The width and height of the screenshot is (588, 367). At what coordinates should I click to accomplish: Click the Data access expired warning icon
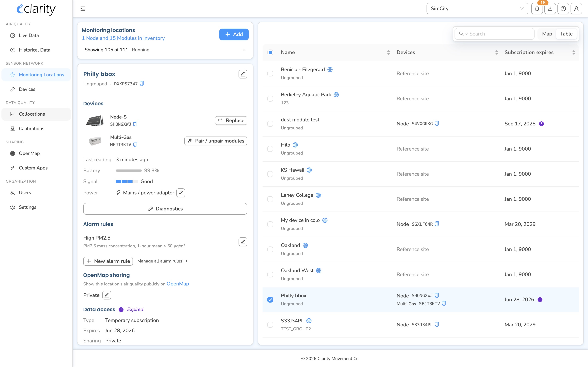121,309
